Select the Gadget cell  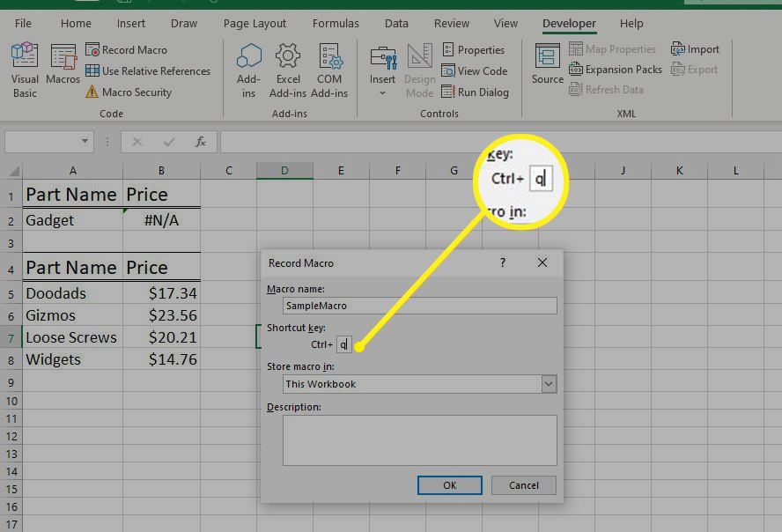point(73,220)
